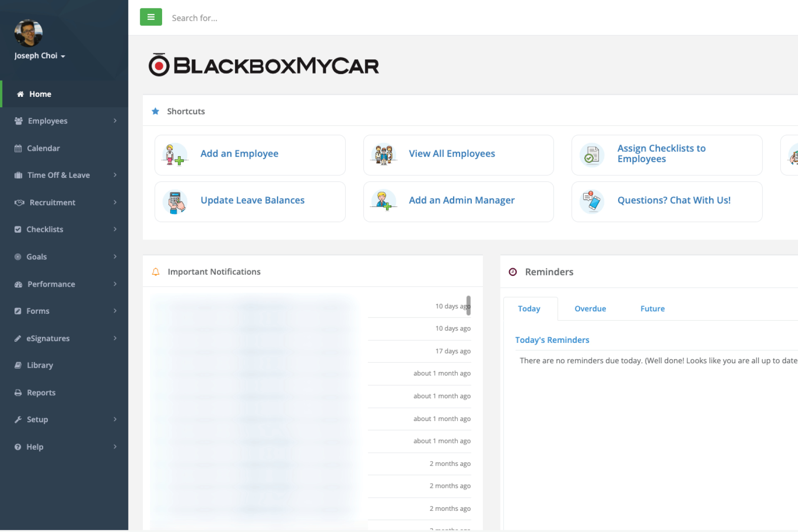Expand the Employees menu chevron

[115, 121]
